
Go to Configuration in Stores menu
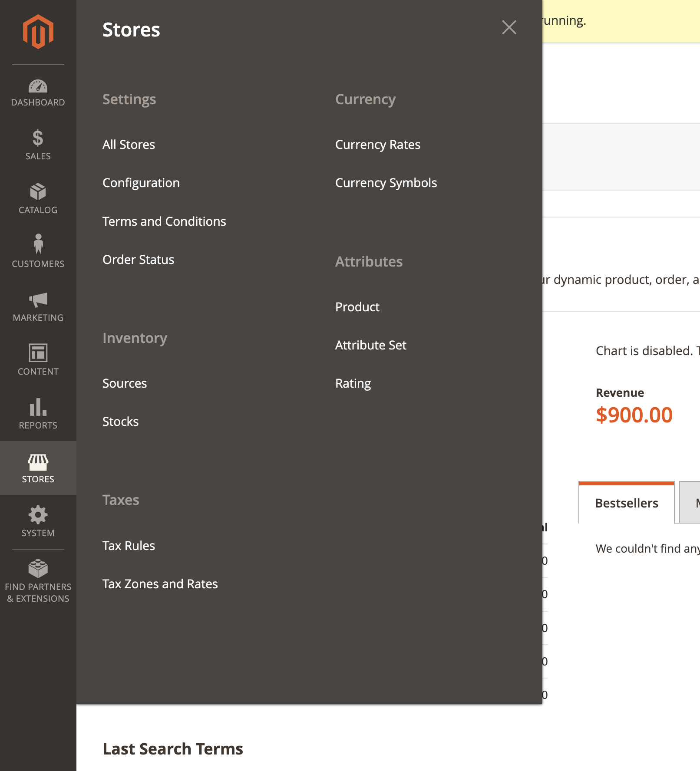click(x=141, y=183)
